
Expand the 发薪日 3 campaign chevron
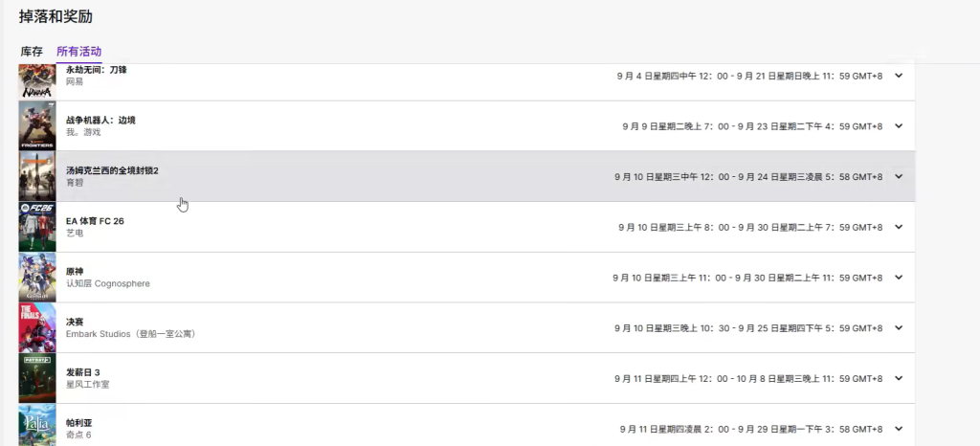pyautogui.click(x=898, y=378)
